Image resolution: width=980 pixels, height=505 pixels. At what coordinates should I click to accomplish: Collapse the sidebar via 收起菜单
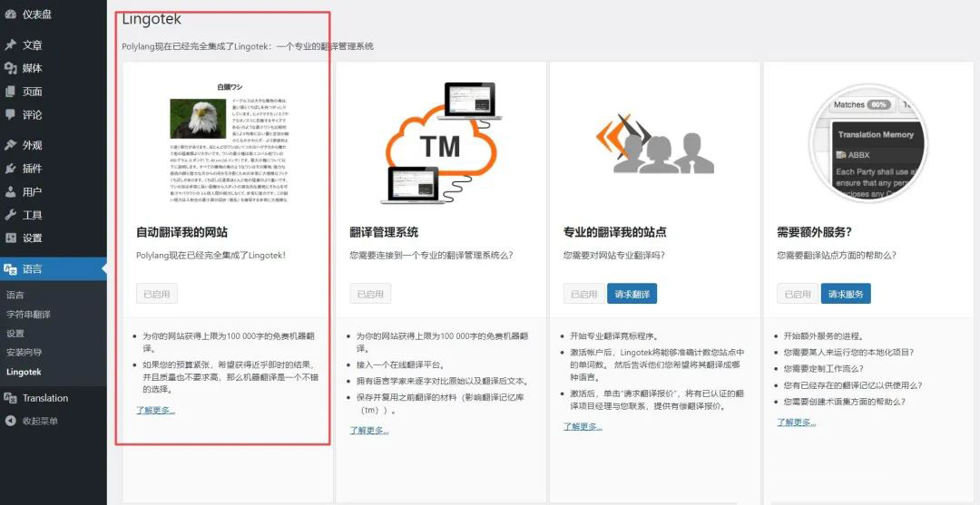click(40, 421)
